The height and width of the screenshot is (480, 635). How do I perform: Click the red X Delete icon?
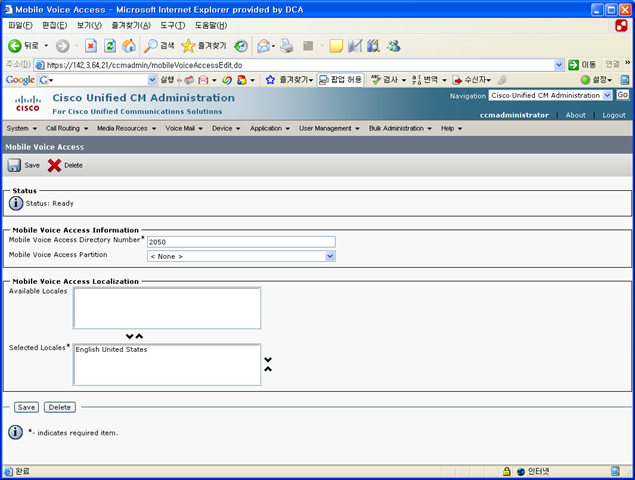click(54, 165)
